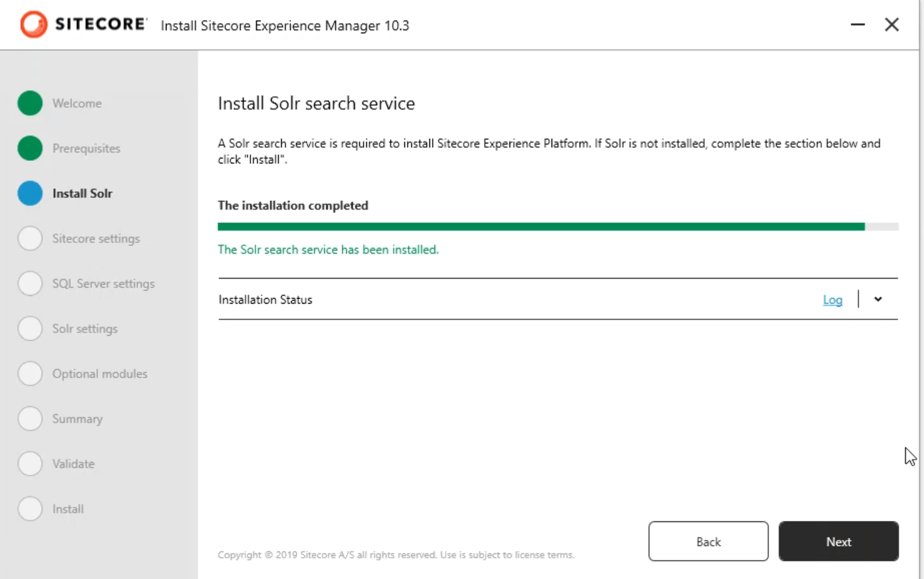
Task: Click the Solr settings step circle
Action: point(30,329)
